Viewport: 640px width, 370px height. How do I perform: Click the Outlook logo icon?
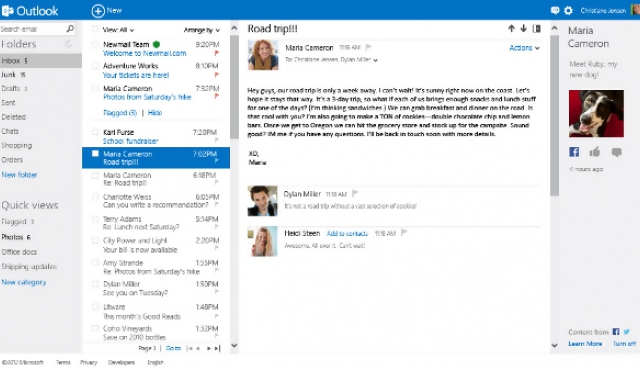pyautogui.click(x=7, y=11)
